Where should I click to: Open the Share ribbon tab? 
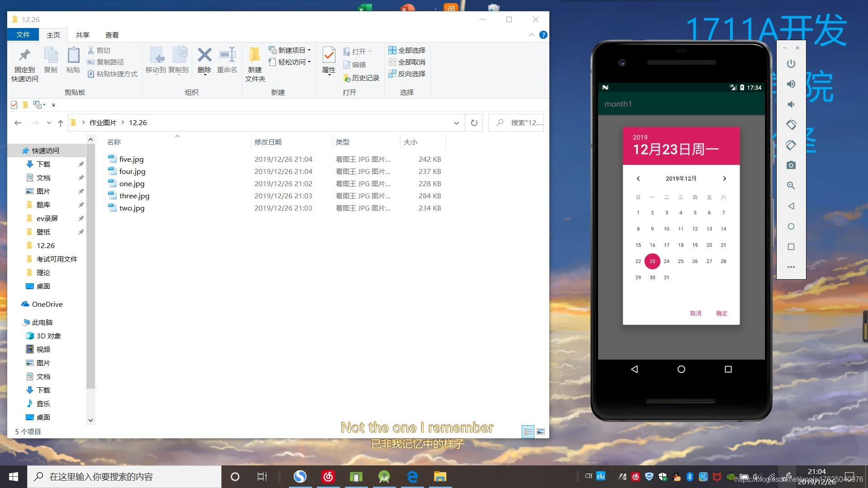(82, 35)
